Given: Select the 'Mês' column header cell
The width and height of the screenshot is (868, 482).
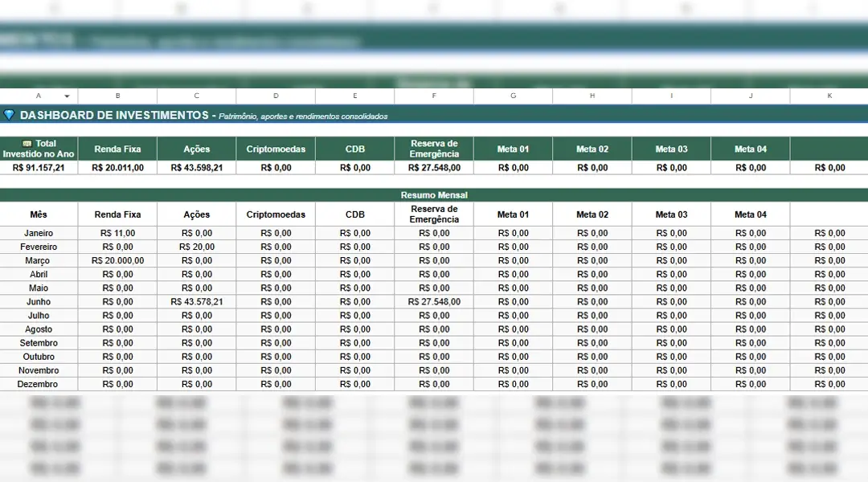Looking at the screenshot, I should click(x=39, y=214).
